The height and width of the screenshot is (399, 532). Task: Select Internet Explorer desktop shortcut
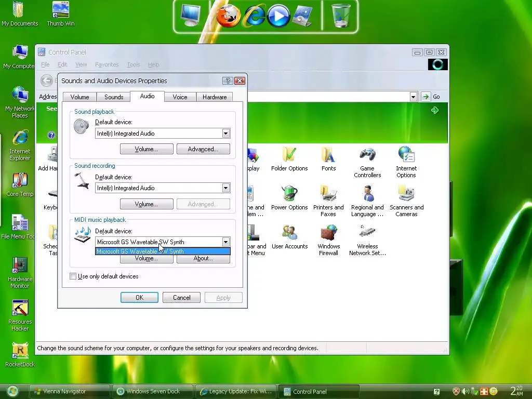point(20,145)
